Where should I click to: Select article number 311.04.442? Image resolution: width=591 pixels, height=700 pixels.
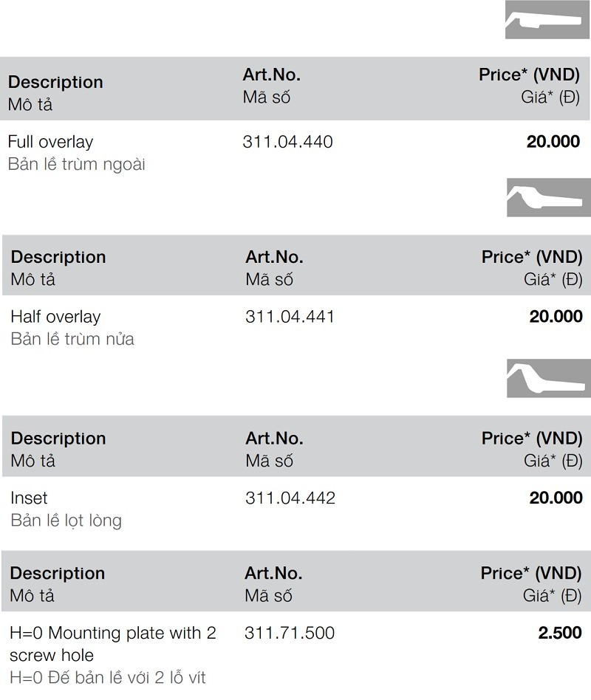click(290, 498)
